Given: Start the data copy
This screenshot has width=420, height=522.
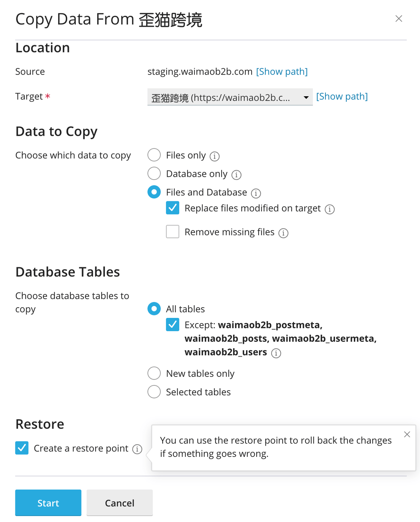Looking at the screenshot, I should tap(48, 503).
